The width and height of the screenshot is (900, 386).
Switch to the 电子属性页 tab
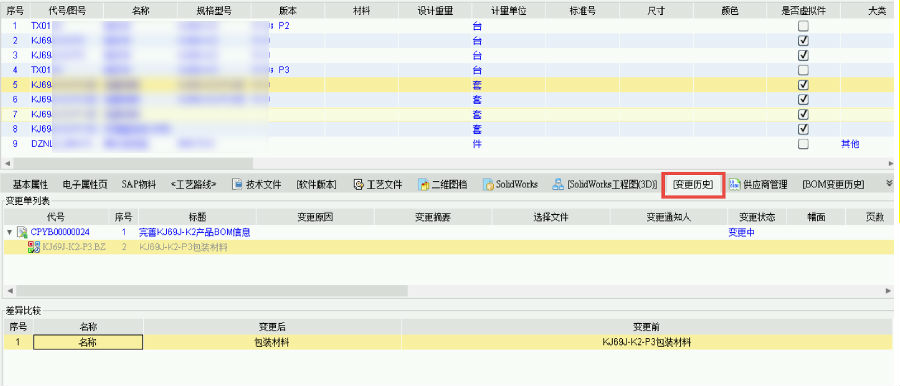point(85,184)
